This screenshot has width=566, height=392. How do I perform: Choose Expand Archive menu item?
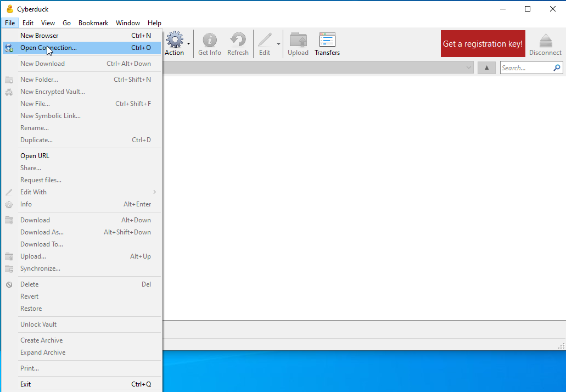pyautogui.click(x=82, y=352)
